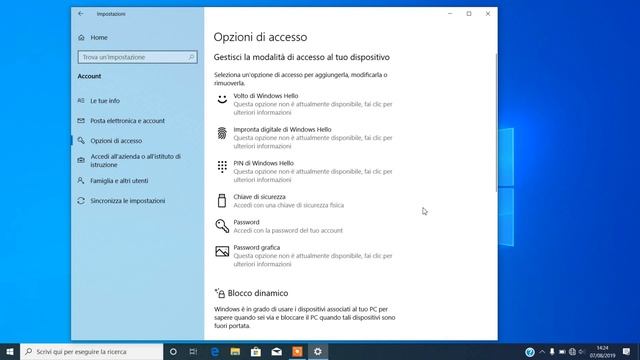Open Accedi all'azienda o all'istituto di istruzione
Image resolution: width=640 pixels, height=360 pixels.
(x=136, y=160)
